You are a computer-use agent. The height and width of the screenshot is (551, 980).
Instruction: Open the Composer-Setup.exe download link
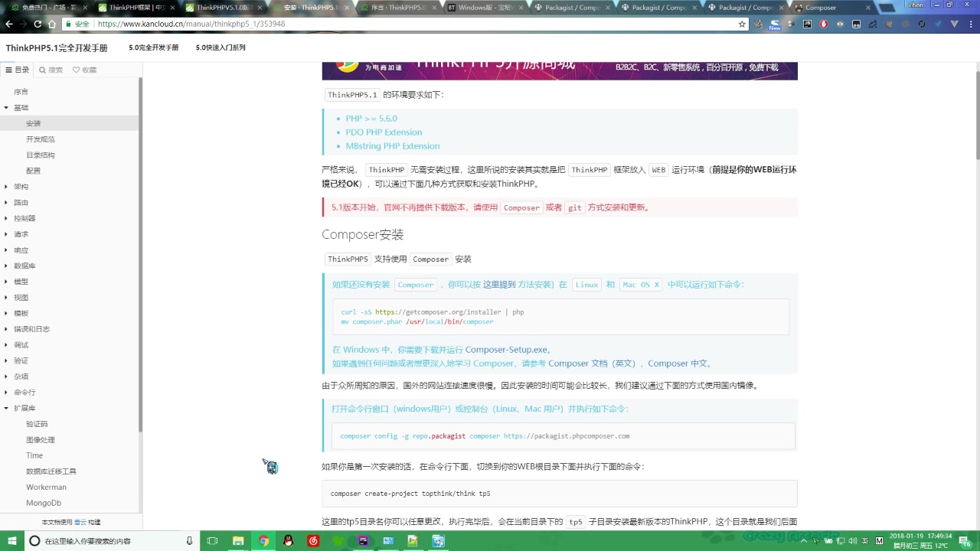507,350
